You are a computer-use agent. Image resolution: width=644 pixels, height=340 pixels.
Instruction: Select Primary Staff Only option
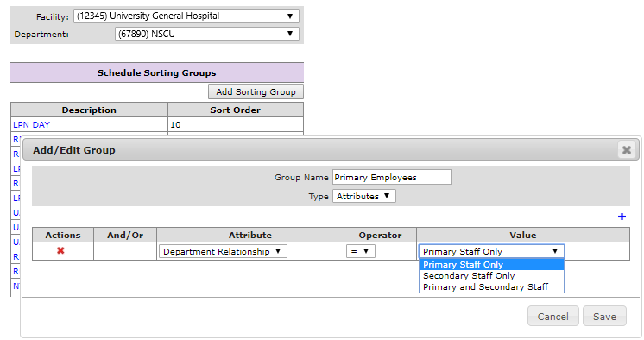click(491, 264)
